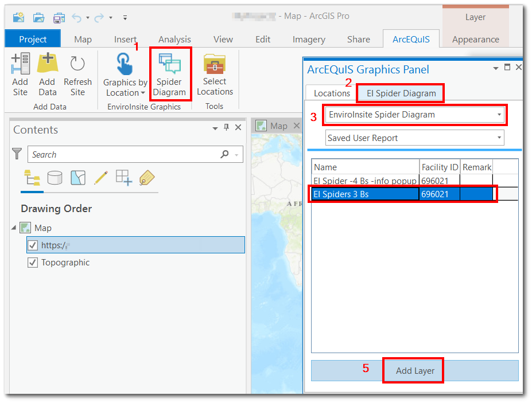Select List By Data Source icon
Viewport: 532px width, 403px height.
pos(55,178)
